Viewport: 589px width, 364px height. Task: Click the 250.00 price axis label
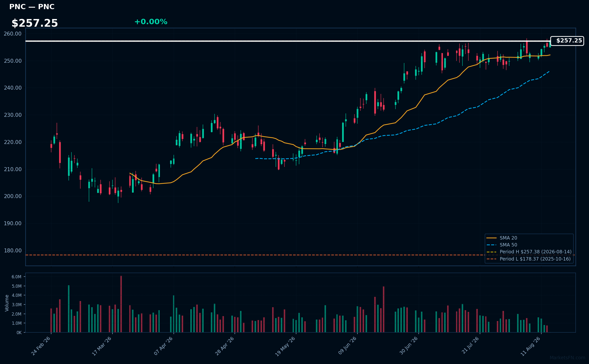pyautogui.click(x=13, y=61)
